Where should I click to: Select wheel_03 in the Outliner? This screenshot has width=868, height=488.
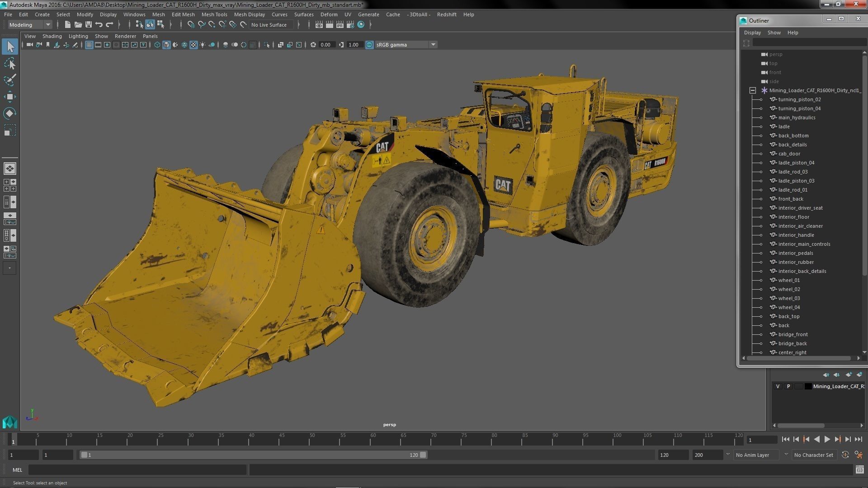coord(789,298)
